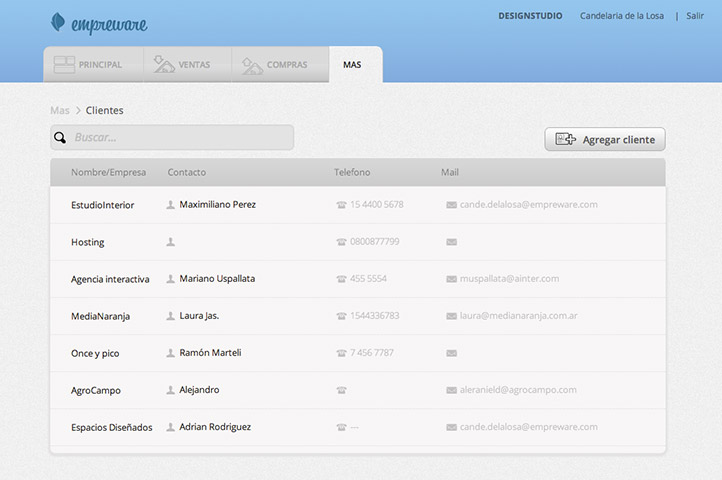
Task: Go to the Compras tab
Action: pyautogui.click(x=275, y=65)
